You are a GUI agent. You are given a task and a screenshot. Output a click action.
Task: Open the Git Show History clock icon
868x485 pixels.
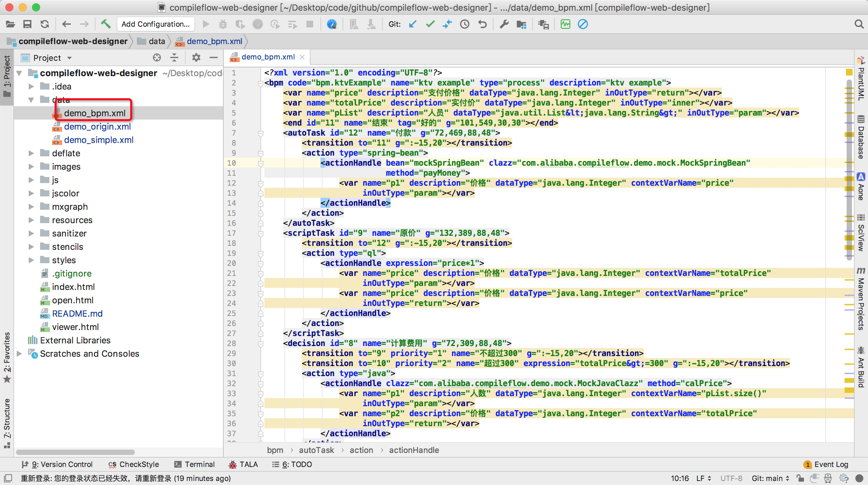465,24
